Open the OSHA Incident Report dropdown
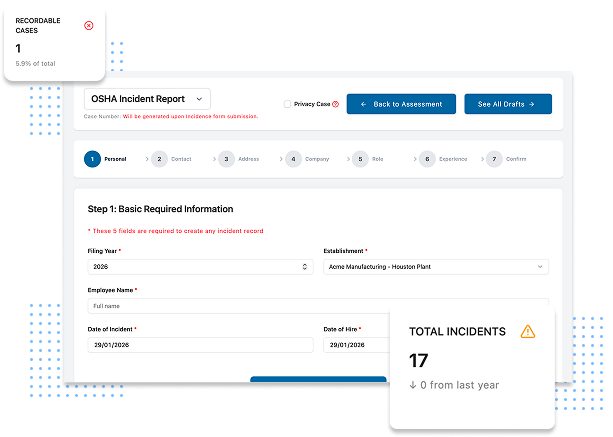Viewport: 613px width, 437px height. click(147, 99)
